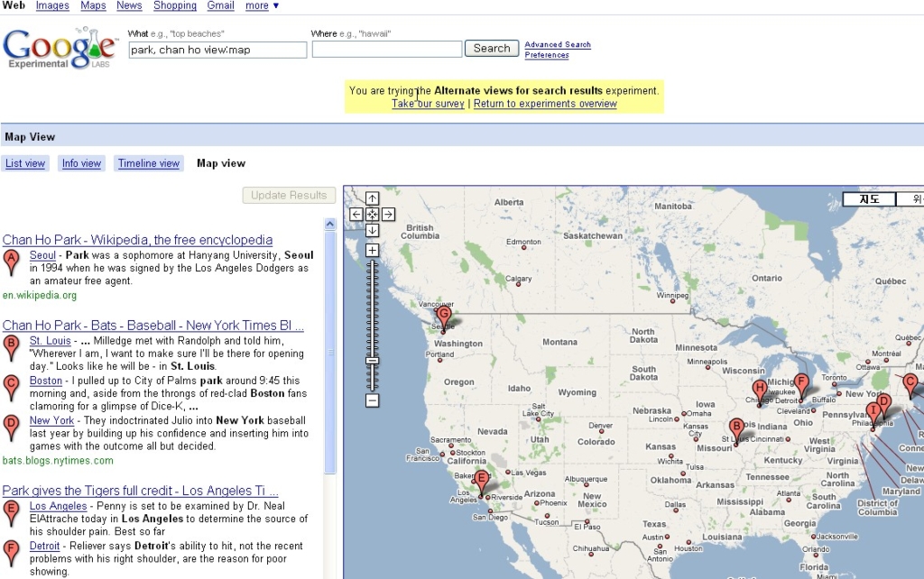The height and width of the screenshot is (579, 924).
Task: Click the pan down arrow on map
Action: pyautogui.click(x=372, y=230)
